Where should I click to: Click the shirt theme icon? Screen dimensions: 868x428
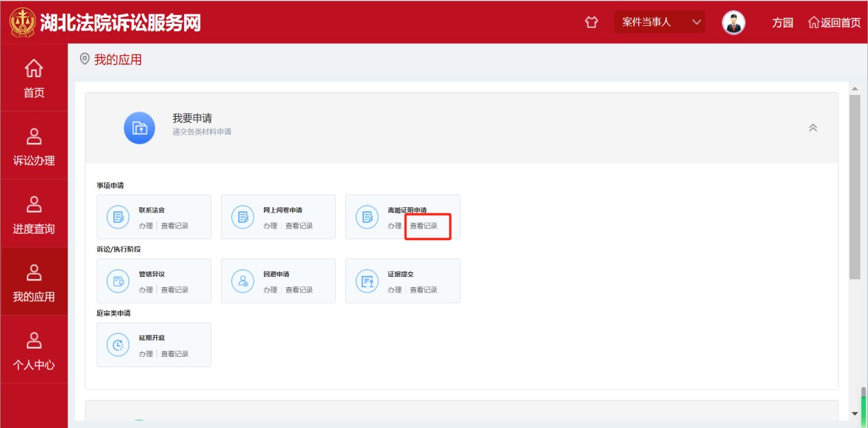pos(592,23)
